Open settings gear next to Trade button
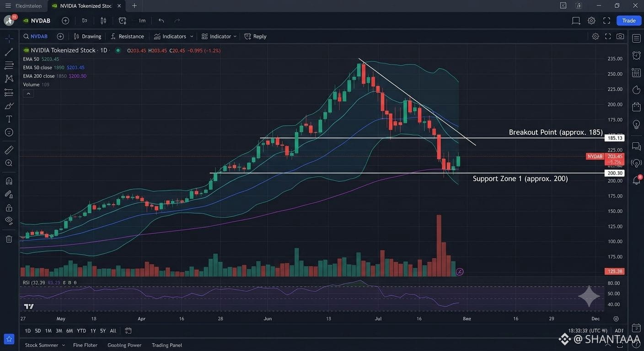Viewport: 644px width, 351px height. [x=591, y=21]
